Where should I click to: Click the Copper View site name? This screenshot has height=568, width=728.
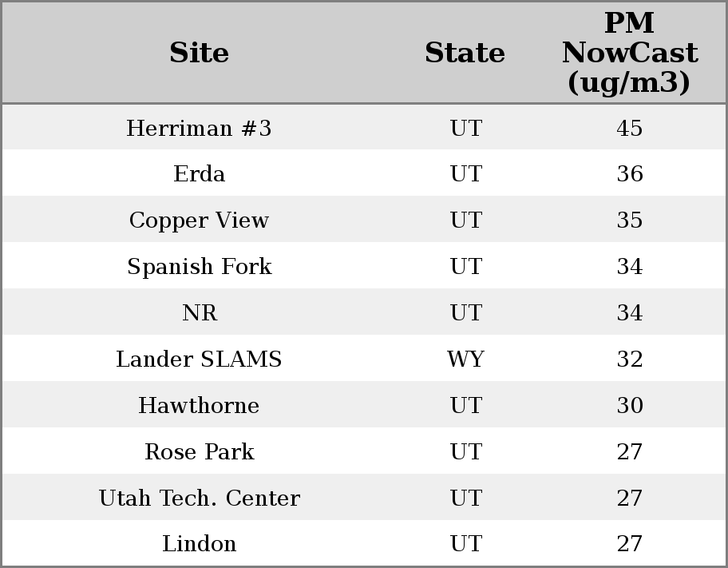(x=199, y=220)
